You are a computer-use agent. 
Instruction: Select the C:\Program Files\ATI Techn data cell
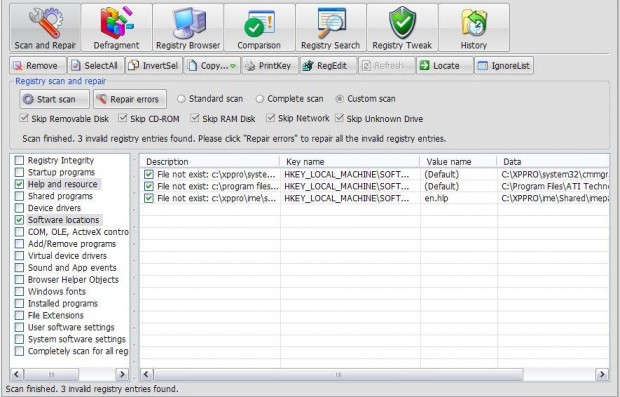(x=554, y=186)
